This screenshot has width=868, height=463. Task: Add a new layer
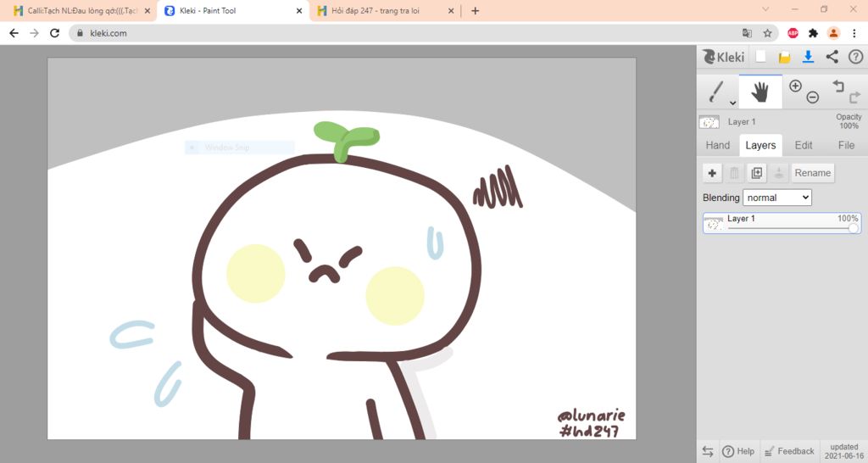[712, 173]
